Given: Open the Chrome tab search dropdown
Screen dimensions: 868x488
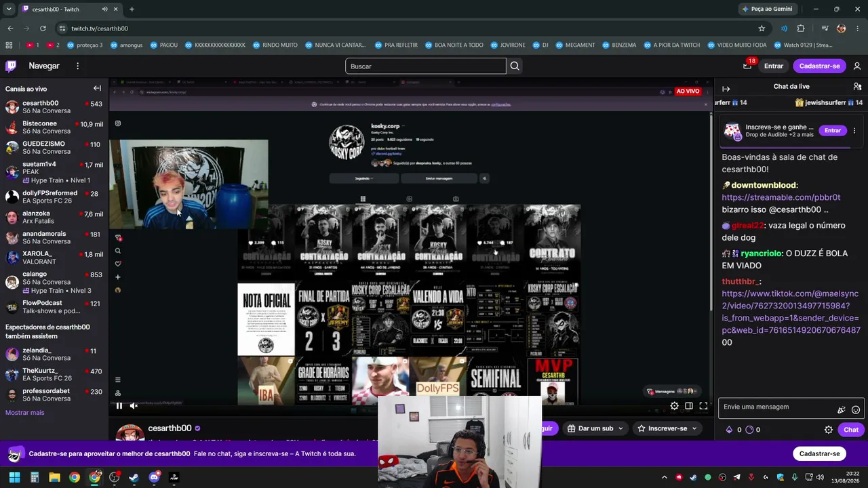Looking at the screenshot, I should [x=9, y=9].
